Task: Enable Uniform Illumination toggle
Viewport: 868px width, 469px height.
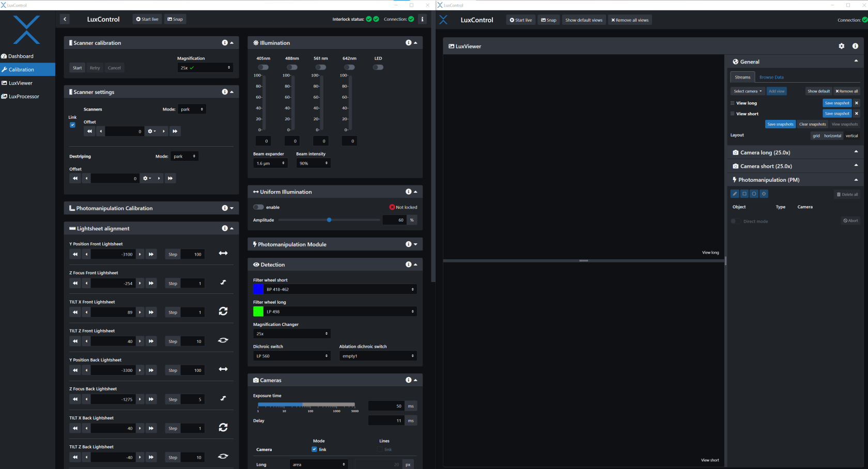Action: pyautogui.click(x=258, y=207)
